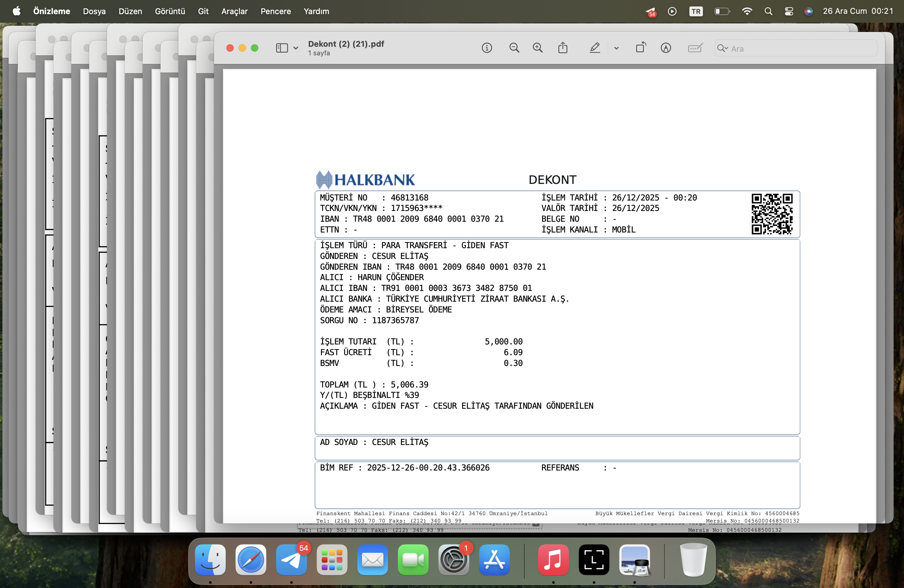The image size is (904, 588).
Task: Open the Trash in the Dock
Action: (693, 559)
